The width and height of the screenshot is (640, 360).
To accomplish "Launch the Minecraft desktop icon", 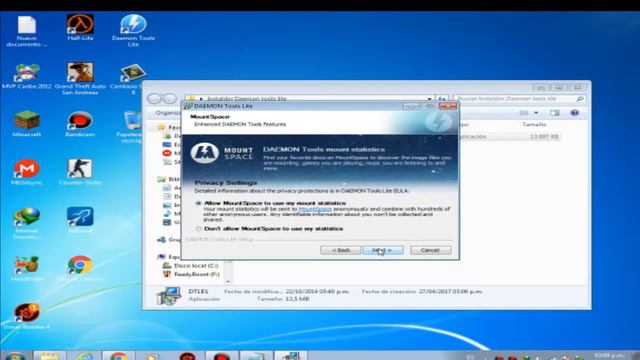I will pyautogui.click(x=27, y=124).
